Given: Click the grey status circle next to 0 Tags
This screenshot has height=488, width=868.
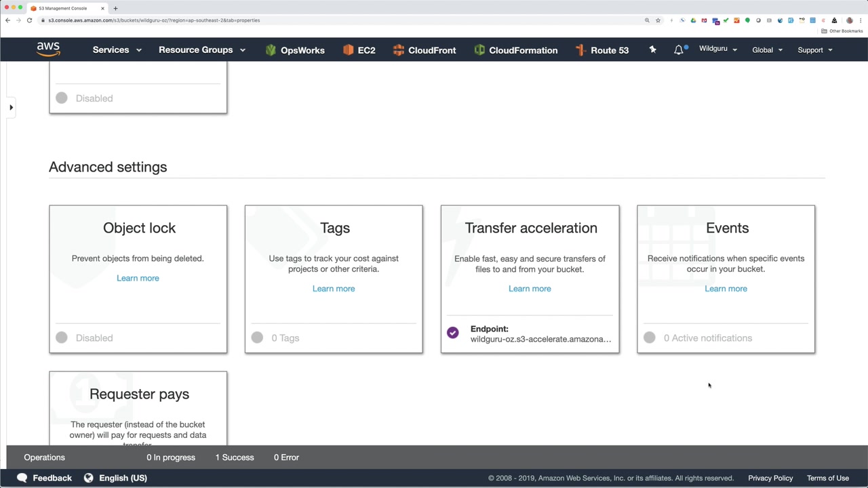Looking at the screenshot, I should [257, 338].
